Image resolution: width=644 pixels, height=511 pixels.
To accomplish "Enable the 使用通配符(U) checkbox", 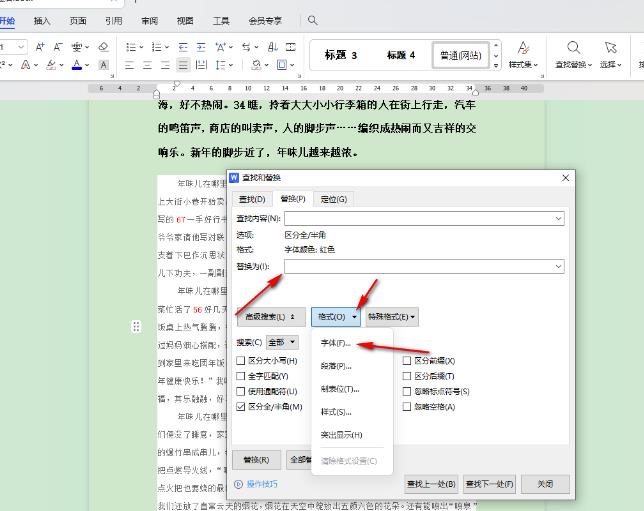I will (241, 391).
